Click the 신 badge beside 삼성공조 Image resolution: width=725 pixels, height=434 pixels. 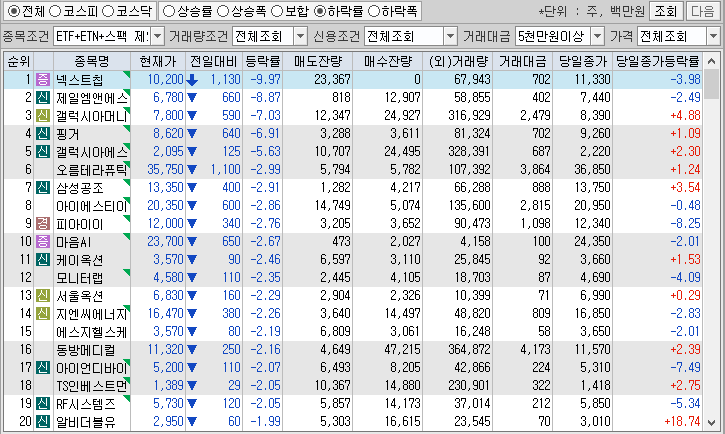43,188
